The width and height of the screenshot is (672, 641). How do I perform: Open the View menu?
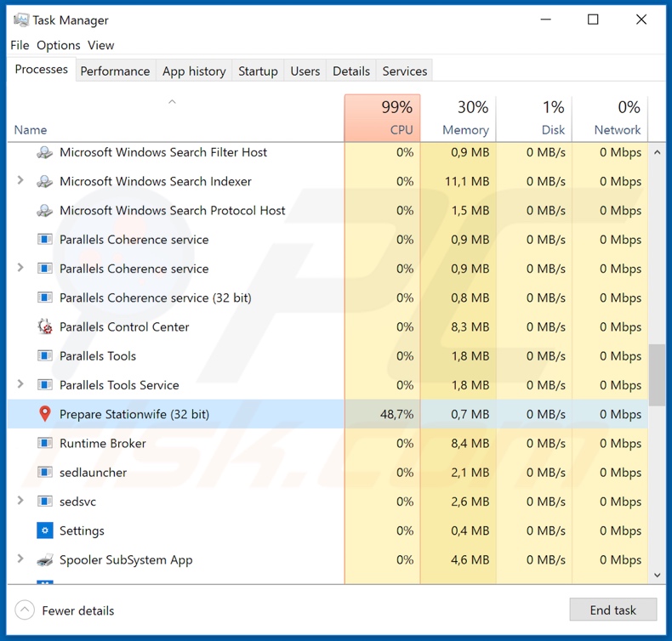pyautogui.click(x=101, y=45)
